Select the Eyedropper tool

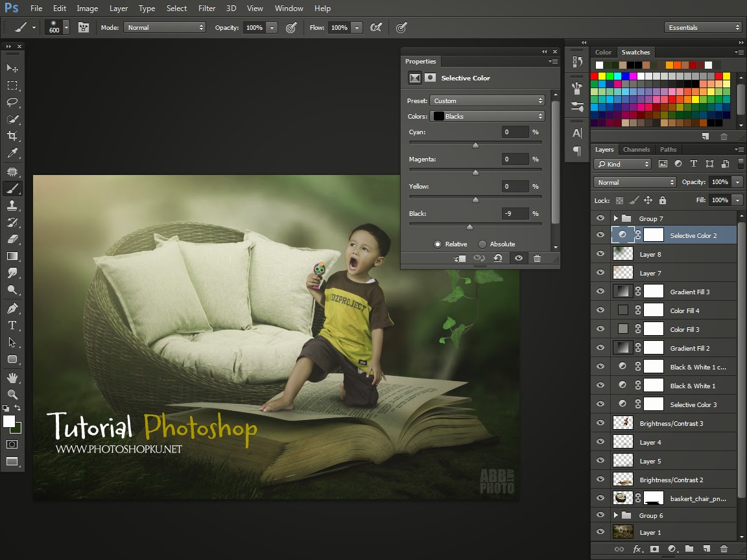(x=12, y=154)
